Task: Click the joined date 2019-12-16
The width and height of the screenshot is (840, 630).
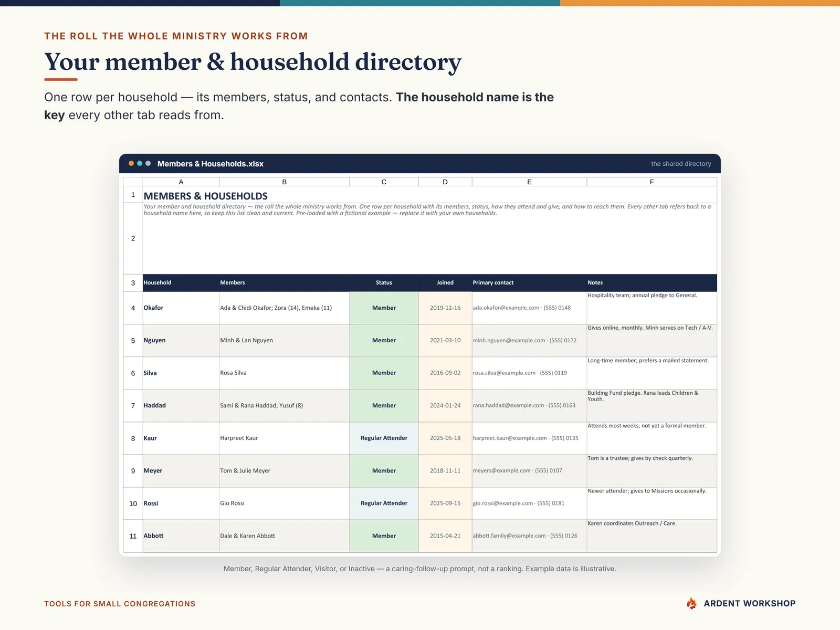Action: [x=445, y=308]
